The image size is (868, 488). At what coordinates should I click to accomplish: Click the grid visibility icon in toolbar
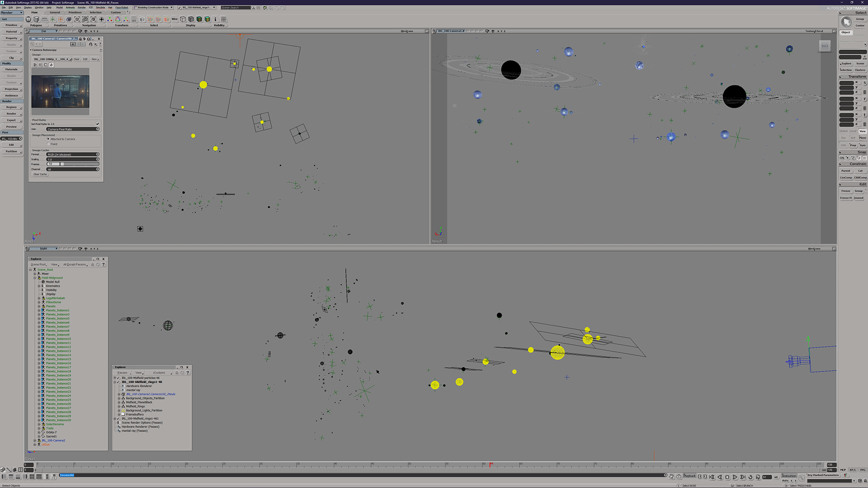point(223,19)
